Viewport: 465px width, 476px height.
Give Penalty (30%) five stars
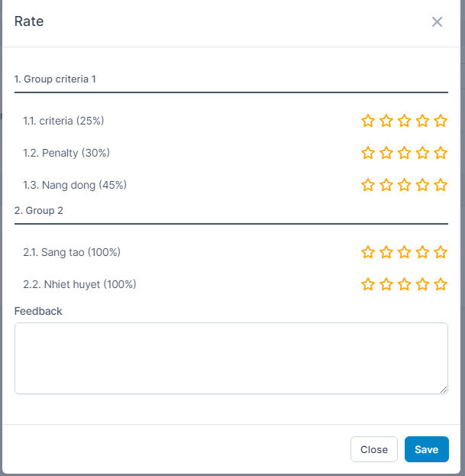[x=441, y=153]
